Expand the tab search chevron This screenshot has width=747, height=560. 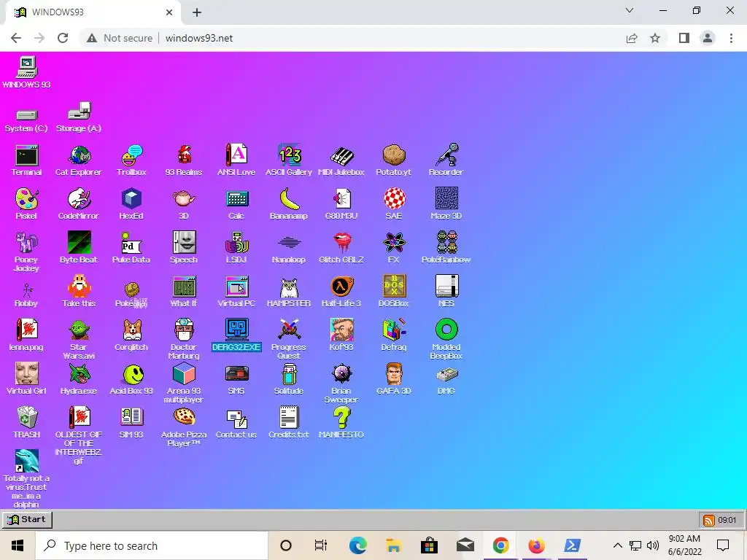tap(630, 10)
